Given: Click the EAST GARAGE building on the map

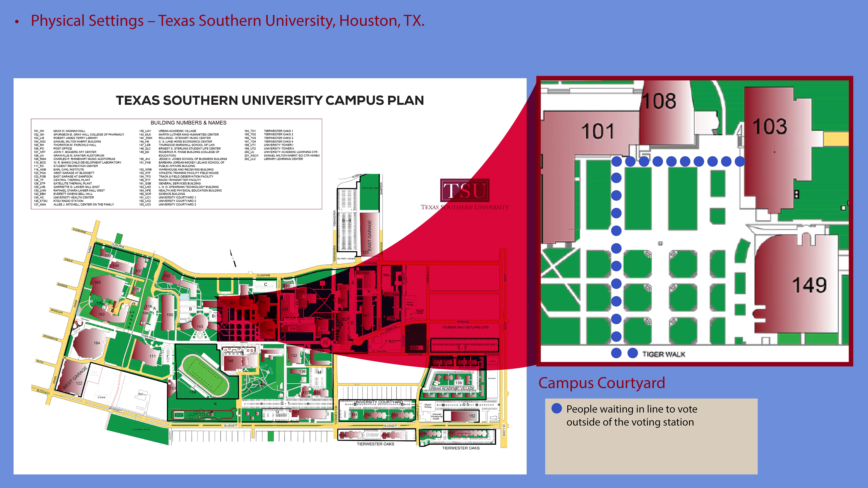Looking at the screenshot, I should click(370, 235).
